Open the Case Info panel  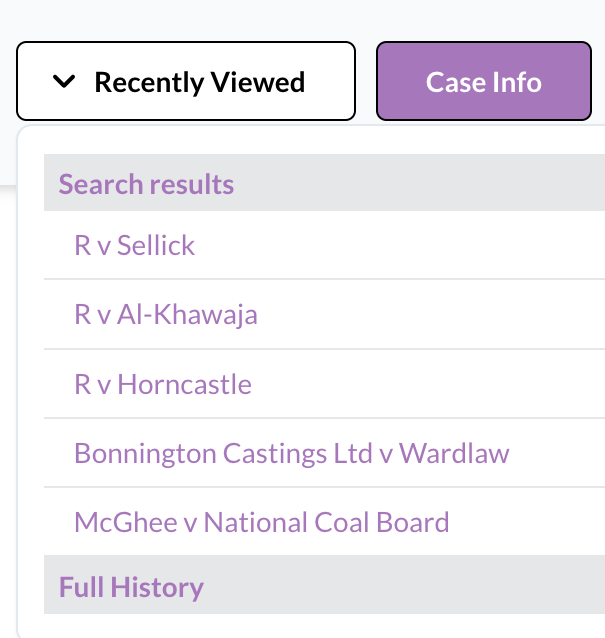pos(483,81)
